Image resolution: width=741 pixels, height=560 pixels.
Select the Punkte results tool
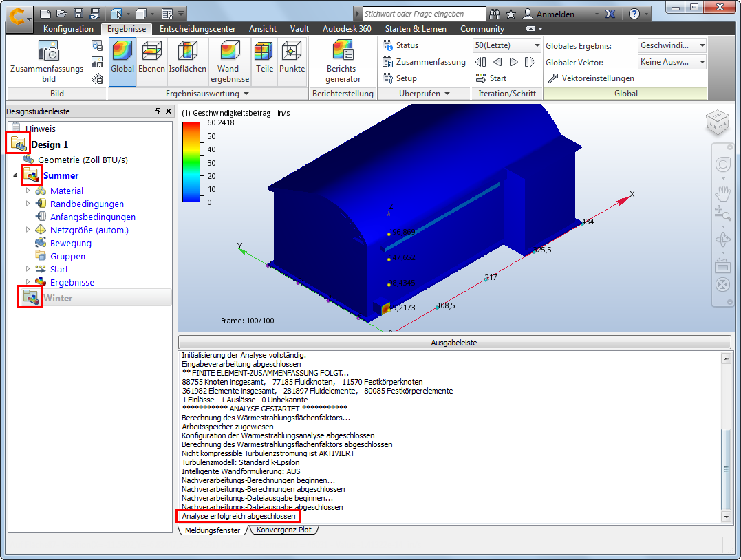point(292,61)
